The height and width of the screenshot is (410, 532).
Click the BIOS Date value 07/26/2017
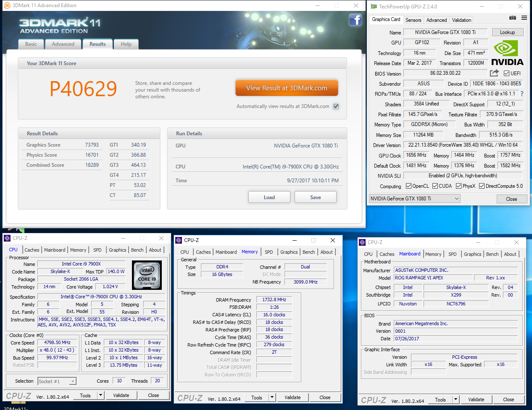pyautogui.click(x=456, y=339)
